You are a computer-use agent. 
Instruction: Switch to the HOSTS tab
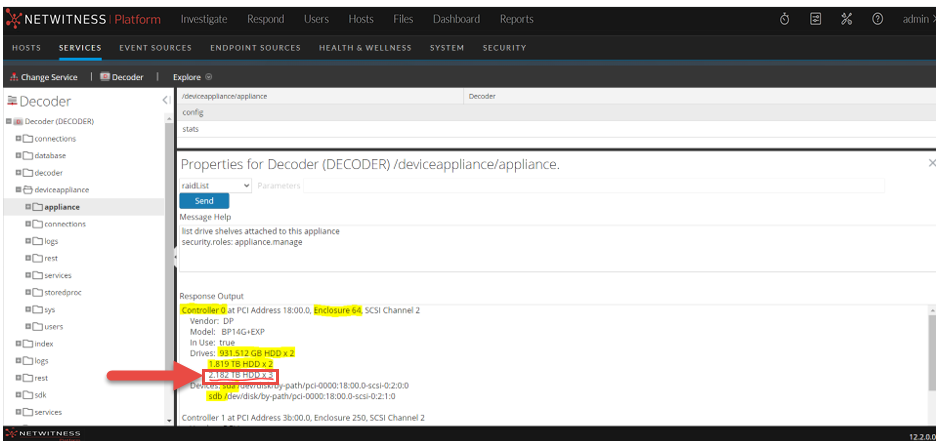click(26, 48)
